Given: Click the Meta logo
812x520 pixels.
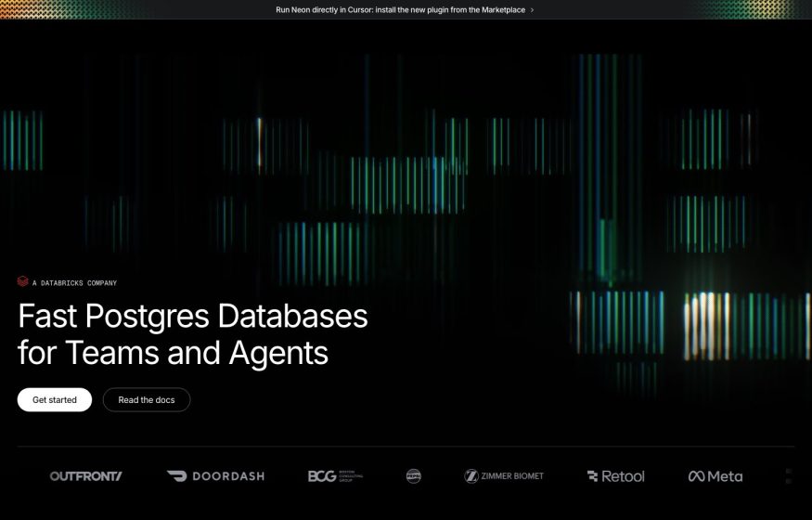Looking at the screenshot, I should 715,476.
